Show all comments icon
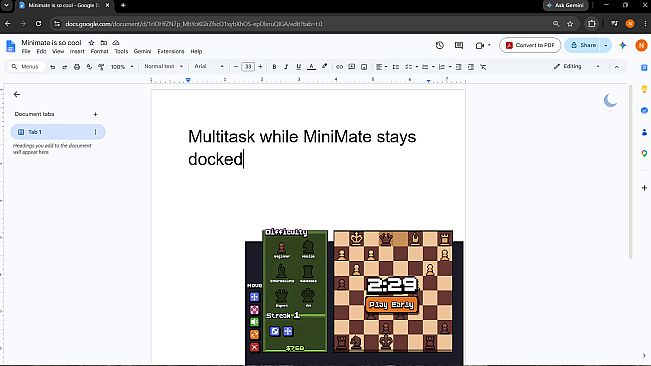This screenshot has width=651, height=366. (x=459, y=45)
